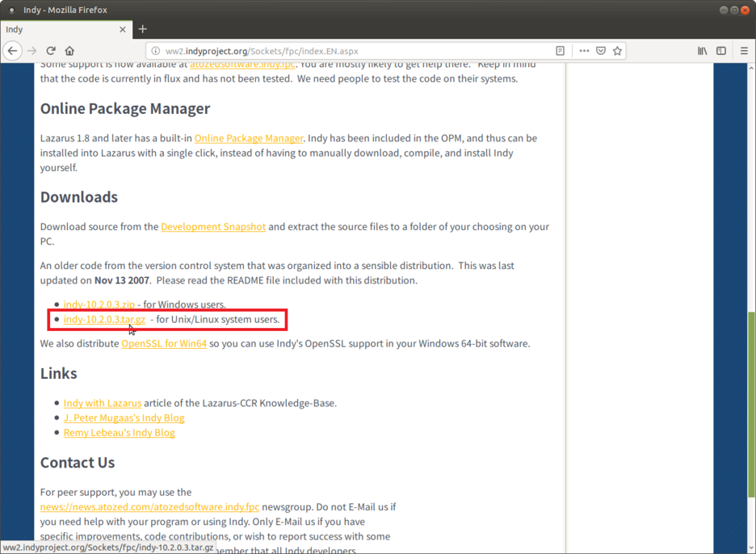Maximize the Firefox window
Viewport: 756px width, 554px height.
734,10
